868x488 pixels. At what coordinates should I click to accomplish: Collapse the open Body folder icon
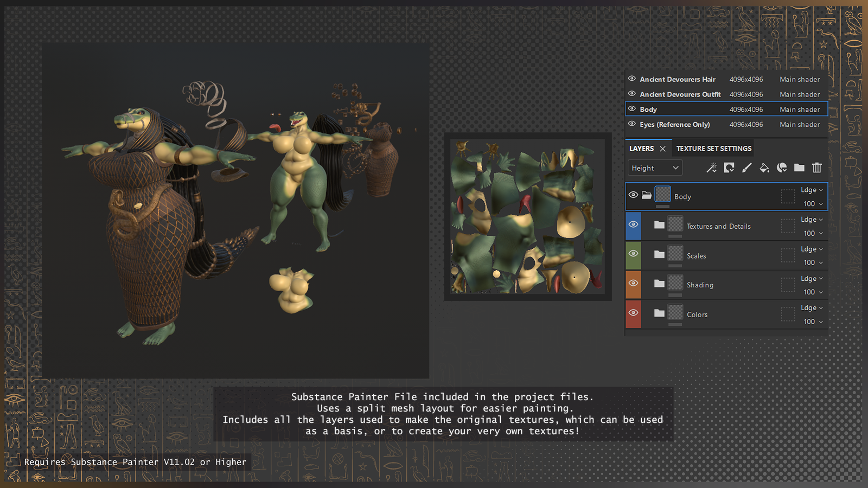(647, 195)
